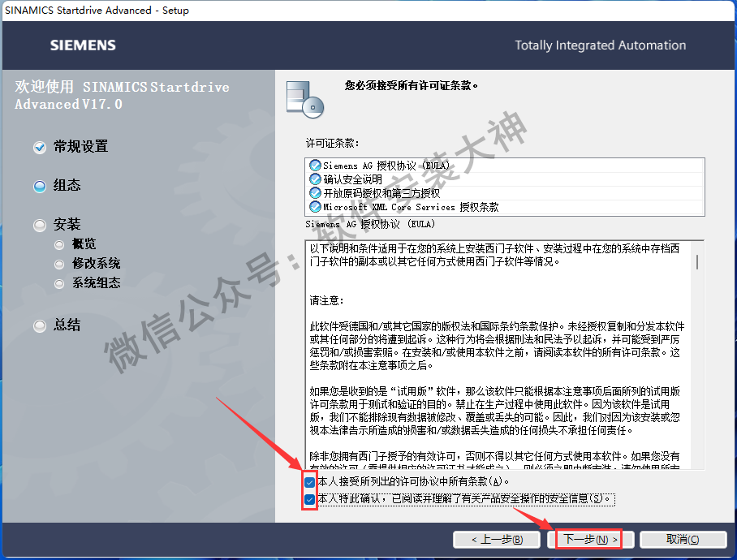Click the 组态 step label

click(x=67, y=185)
